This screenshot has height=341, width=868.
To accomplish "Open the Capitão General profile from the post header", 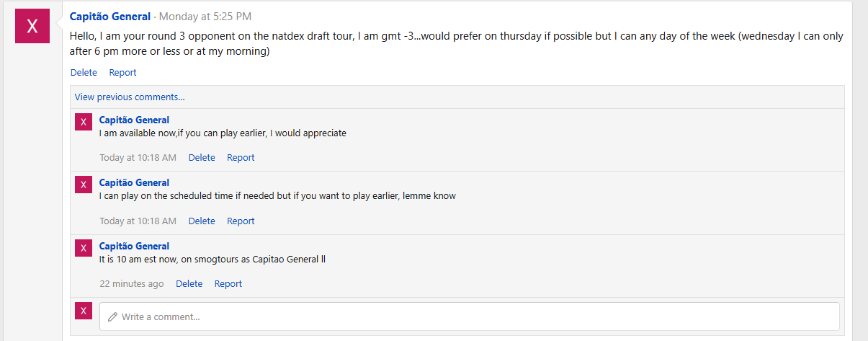I will tap(110, 17).
